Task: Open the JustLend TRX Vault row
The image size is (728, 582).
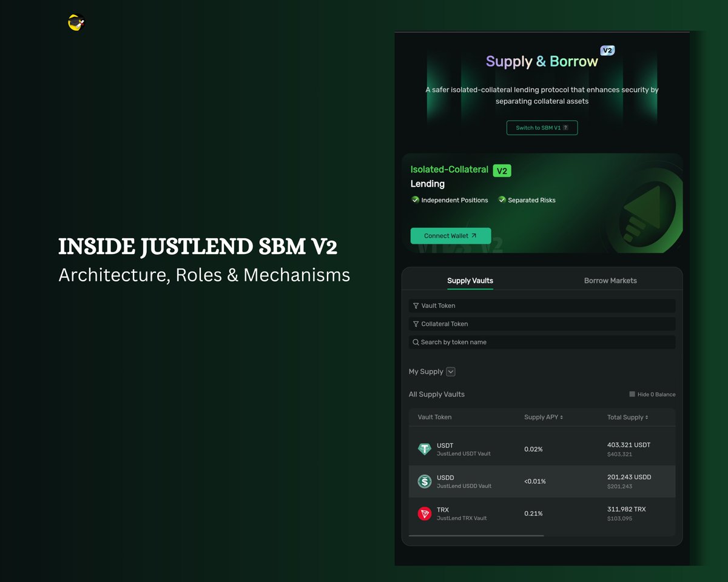Action: click(542, 513)
